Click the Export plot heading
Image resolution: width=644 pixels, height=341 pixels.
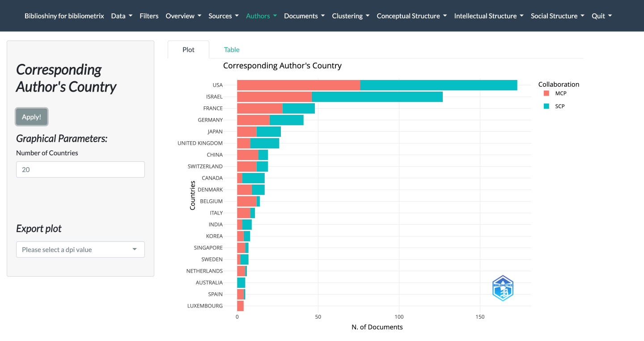coord(39,228)
